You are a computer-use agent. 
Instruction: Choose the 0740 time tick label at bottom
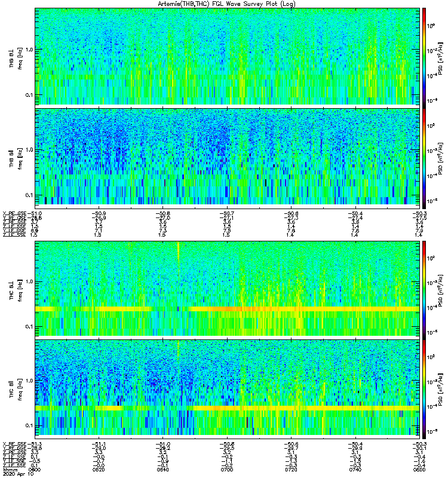tap(355, 470)
